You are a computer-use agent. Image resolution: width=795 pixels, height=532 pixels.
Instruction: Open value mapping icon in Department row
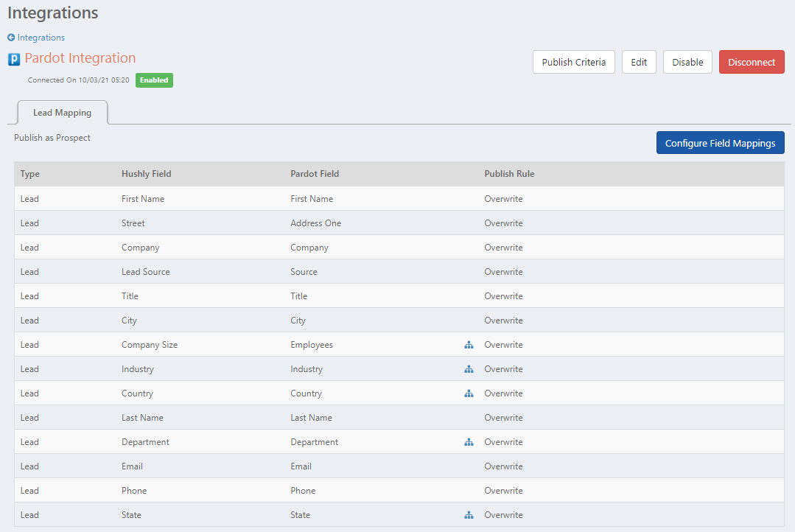click(x=469, y=442)
